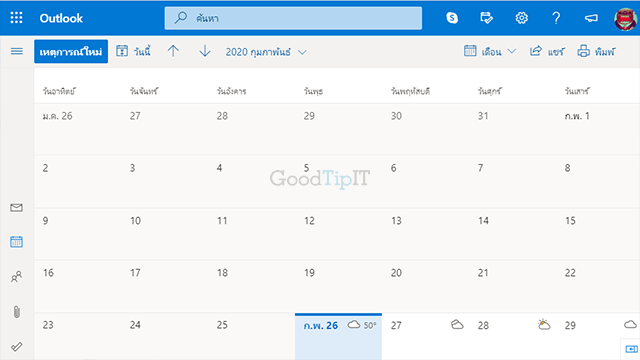The image size is (640, 360).
Task: Switch to Mail in left sidebar
Action: pos(16,208)
